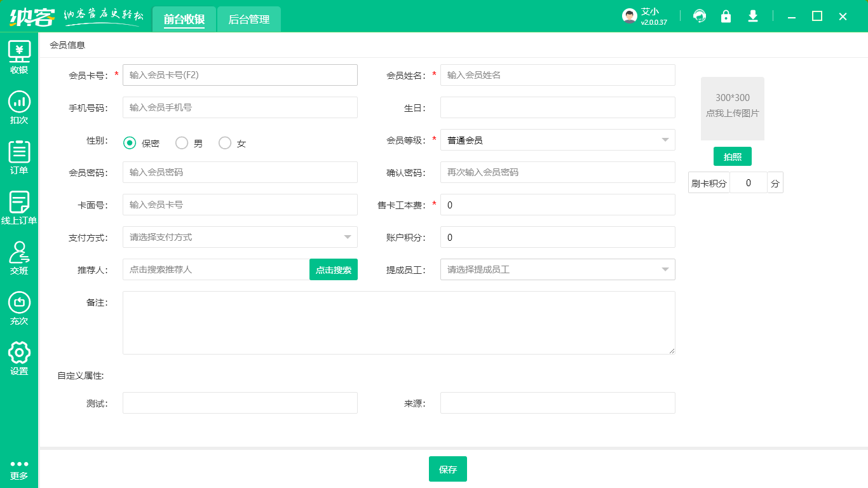Click the 刷卡积分 points value field
Screen dimensions: 868x488
748,182
